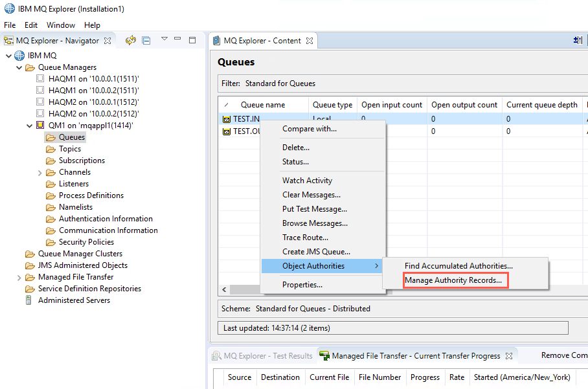Open the File menu

coord(10,25)
